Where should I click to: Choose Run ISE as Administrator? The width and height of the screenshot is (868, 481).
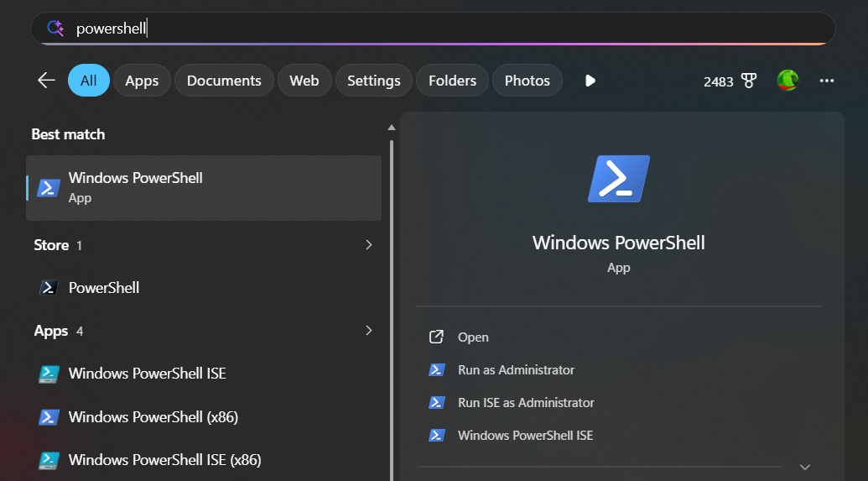[x=526, y=402]
